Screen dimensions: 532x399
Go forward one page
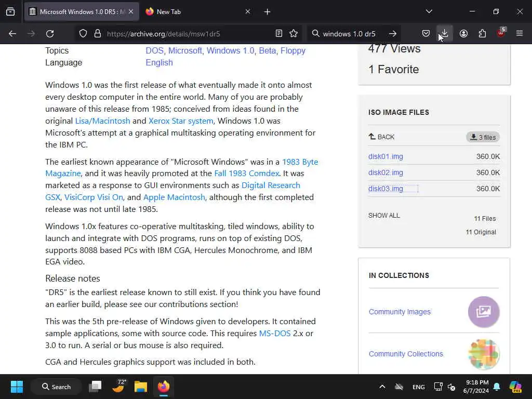(x=31, y=34)
